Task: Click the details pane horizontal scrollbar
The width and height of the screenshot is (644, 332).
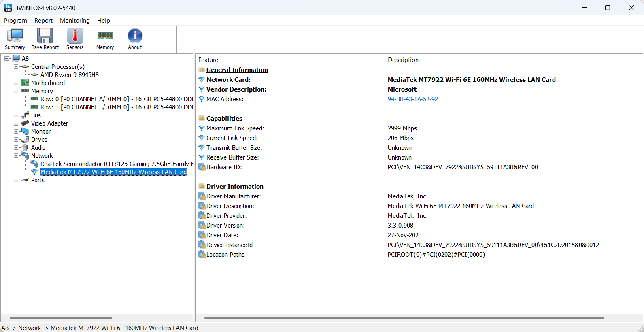Action: tap(404, 318)
